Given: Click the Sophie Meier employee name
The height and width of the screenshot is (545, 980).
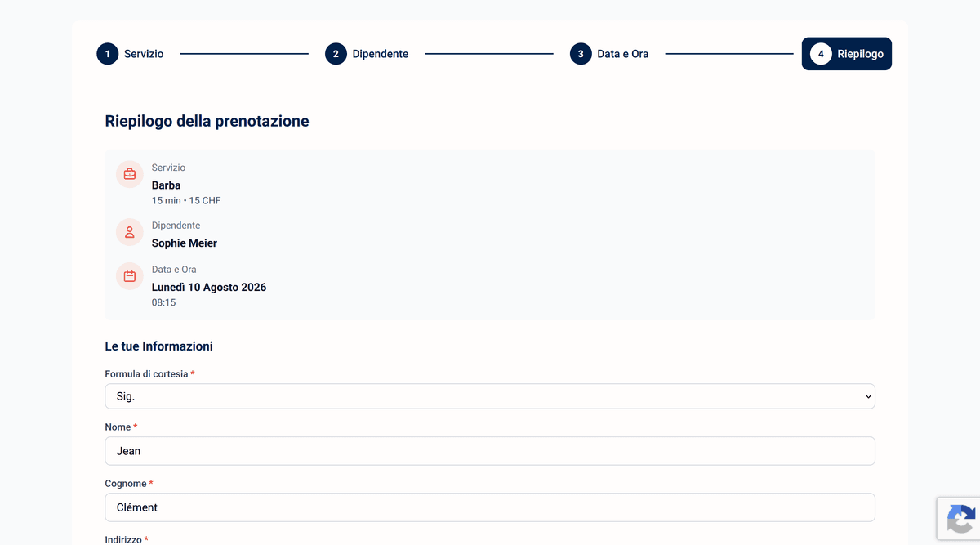Looking at the screenshot, I should (x=185, y=243).
